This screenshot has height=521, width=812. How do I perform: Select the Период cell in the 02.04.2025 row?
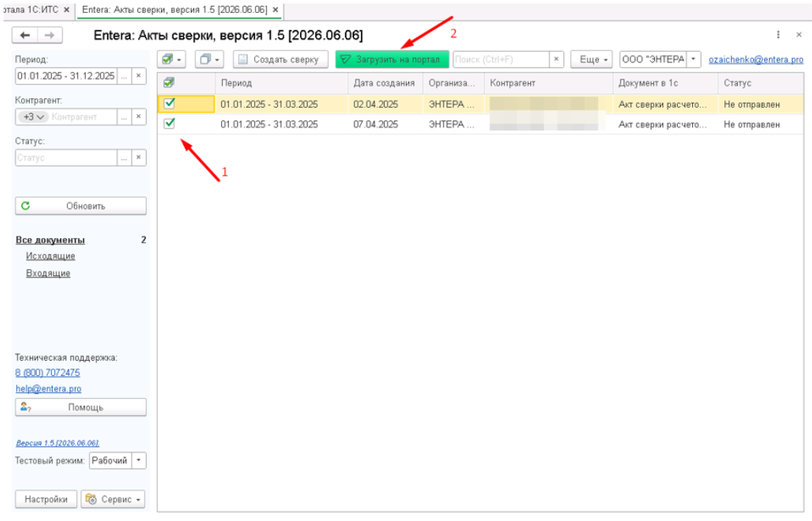click(281, 104)
